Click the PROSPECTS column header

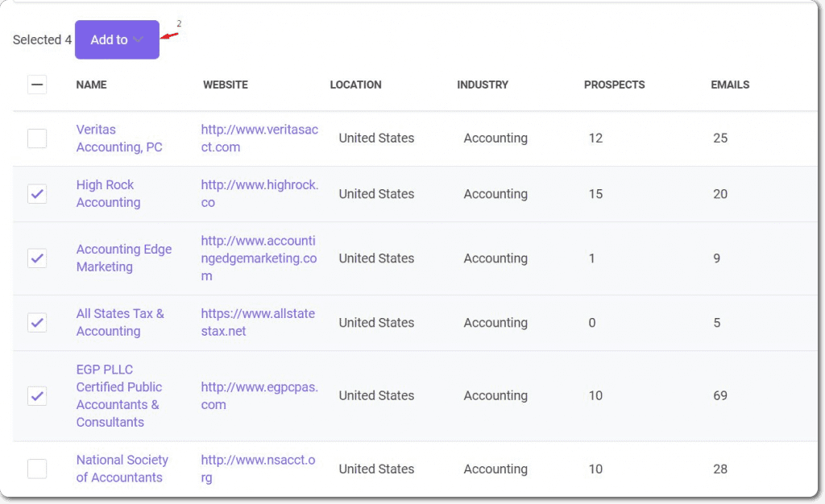click(615, 85)
